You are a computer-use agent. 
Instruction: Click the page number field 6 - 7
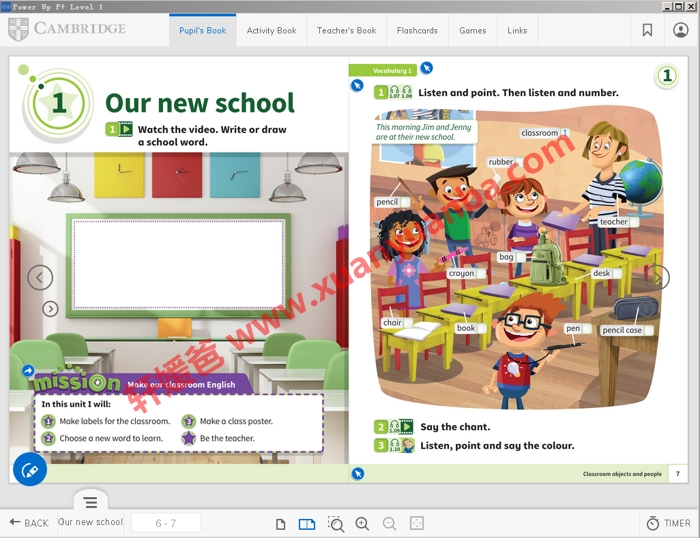(x=165, y=523)
